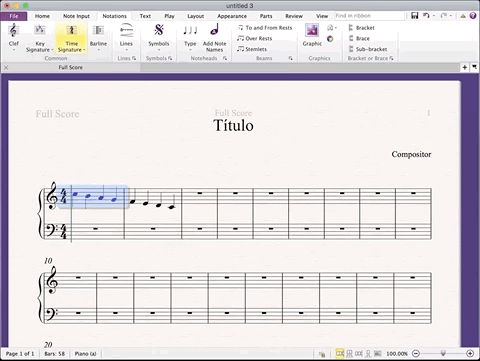This screenshot has height=361, width=480.
Task: Switch to the Play tab
Action: point(169,16)
